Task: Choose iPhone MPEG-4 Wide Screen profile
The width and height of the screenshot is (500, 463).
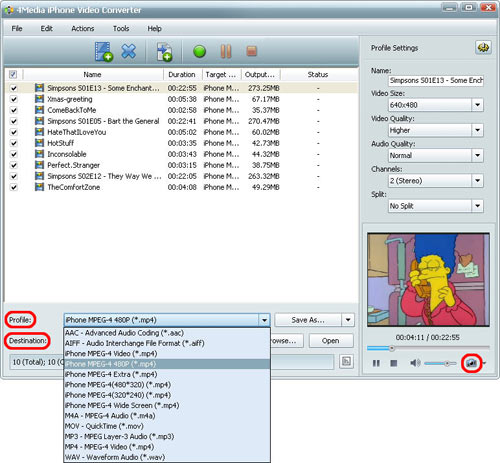Action: pos(167,405)
